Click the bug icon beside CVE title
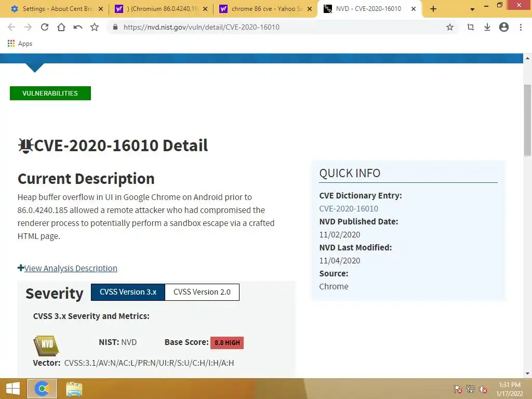This screenshot has width=532, height=399. click(25, 146)
